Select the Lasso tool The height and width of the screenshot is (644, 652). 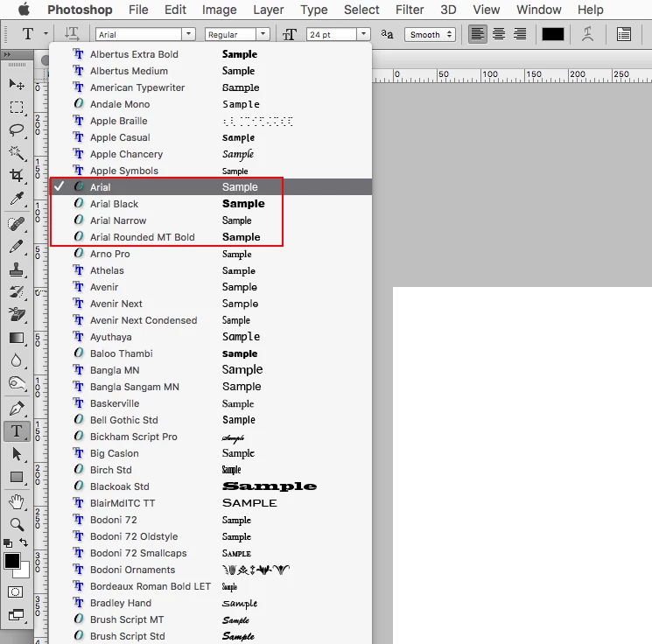point(17,130)
